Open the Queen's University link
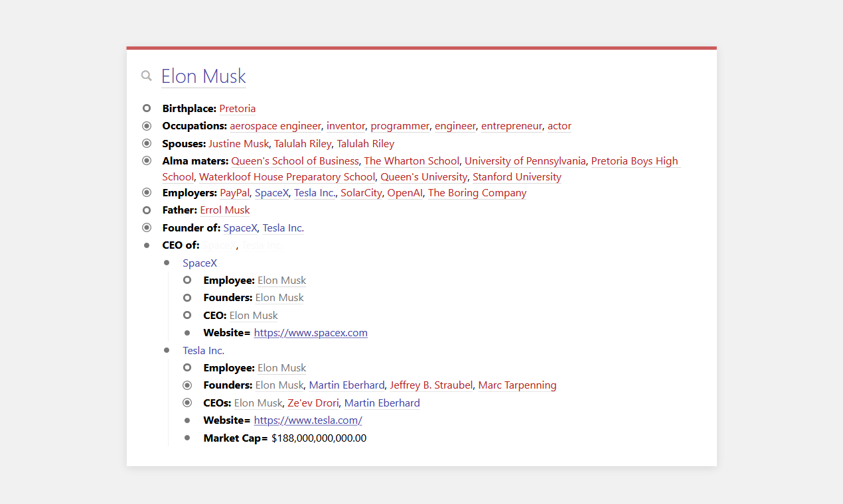The image size is (843, 504). click(423, 177)
